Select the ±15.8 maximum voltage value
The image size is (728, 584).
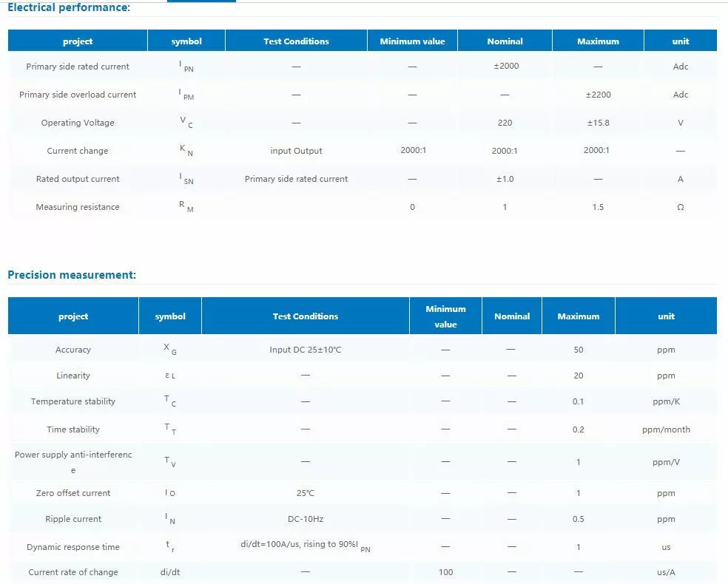pyautogui.click(x=598, y=123)
